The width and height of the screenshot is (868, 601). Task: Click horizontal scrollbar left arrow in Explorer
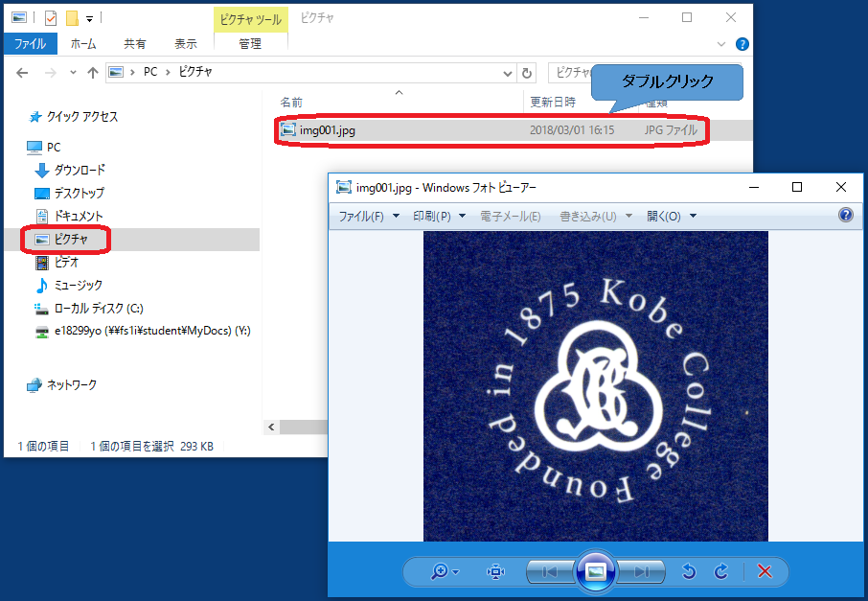click(271, 427)
